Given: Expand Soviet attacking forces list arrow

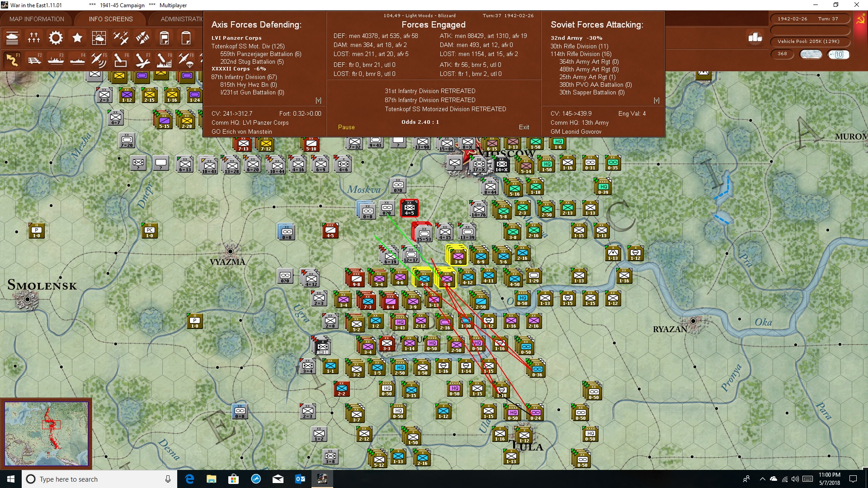Looking at the screenshot, I should pyautogui.click(x=656, y=100).
